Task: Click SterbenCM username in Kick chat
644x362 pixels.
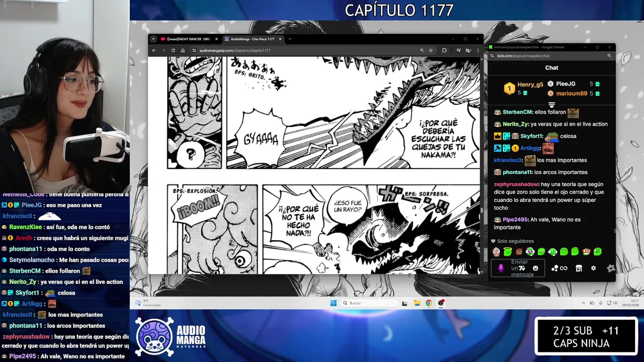Action: click(517, 112)
